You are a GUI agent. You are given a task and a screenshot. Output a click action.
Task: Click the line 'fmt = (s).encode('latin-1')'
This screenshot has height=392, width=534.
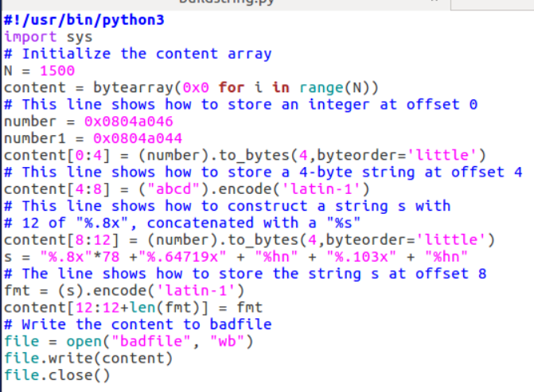pyautogui.click(x=124, y=291)
